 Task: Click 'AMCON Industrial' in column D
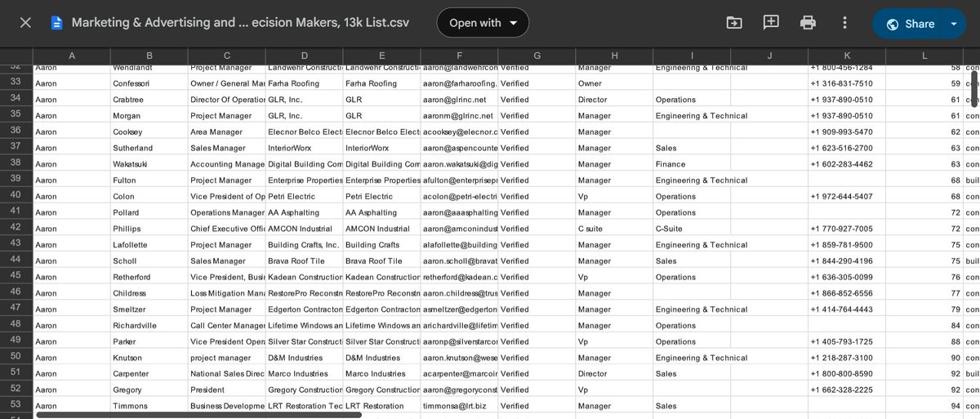(x=304, y=229)
